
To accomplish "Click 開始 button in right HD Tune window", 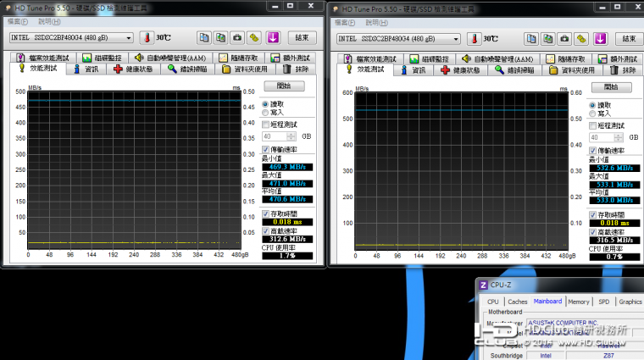I will [611, 87].
